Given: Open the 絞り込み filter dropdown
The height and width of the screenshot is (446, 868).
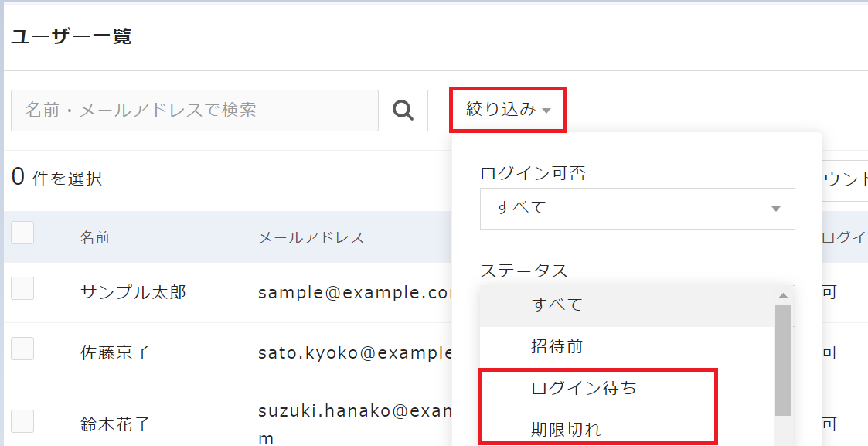Looking at the screenshot, I should coord(508,110).
